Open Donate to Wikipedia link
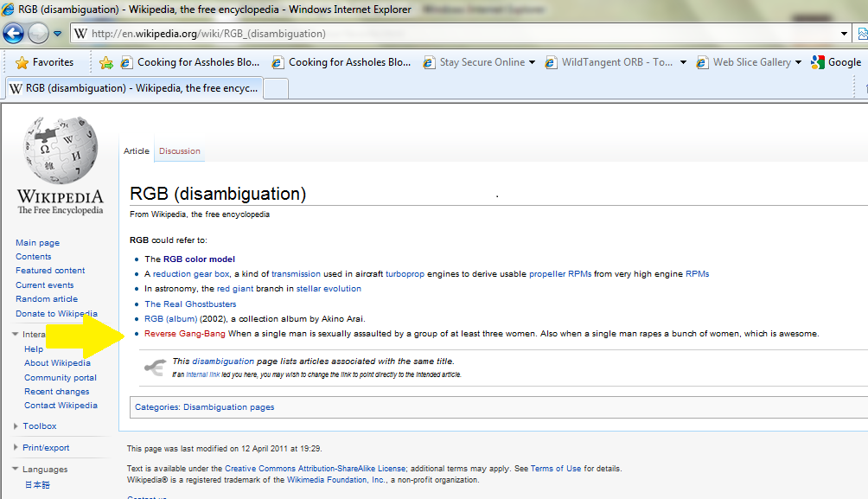 click(x=56, y=313)
